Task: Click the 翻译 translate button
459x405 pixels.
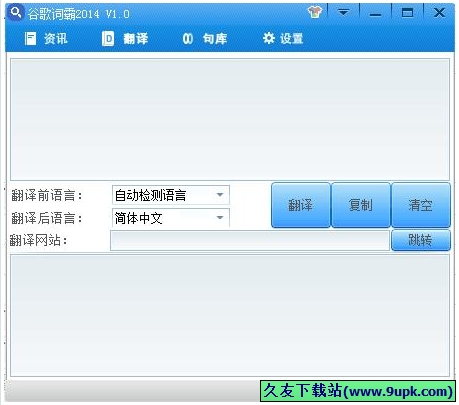Action: coord(301,205)
